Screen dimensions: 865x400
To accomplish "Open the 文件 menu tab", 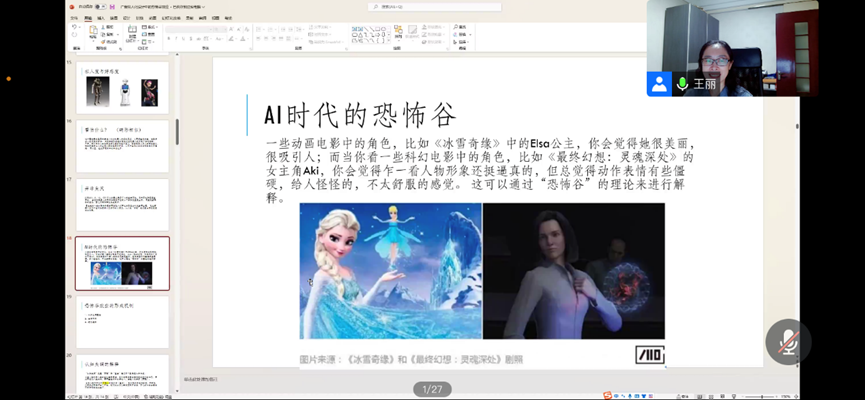I will pos(72,17).
